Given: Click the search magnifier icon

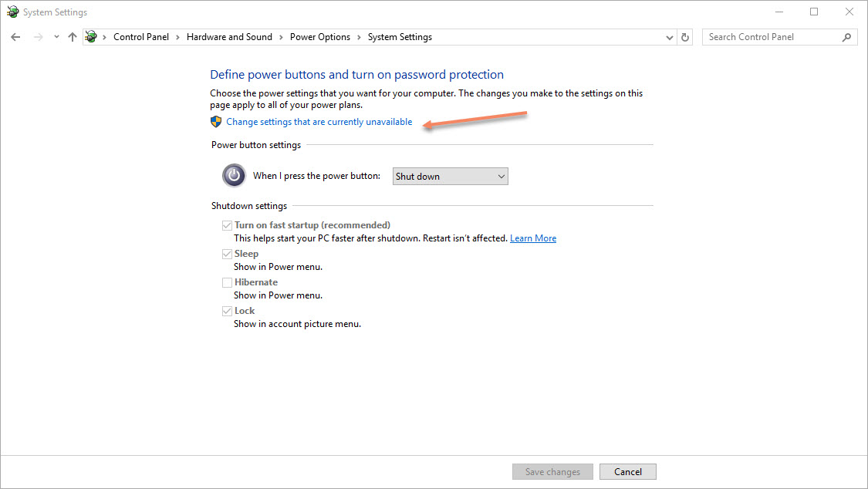Looking at the screenshot, I should pos(846,36).
